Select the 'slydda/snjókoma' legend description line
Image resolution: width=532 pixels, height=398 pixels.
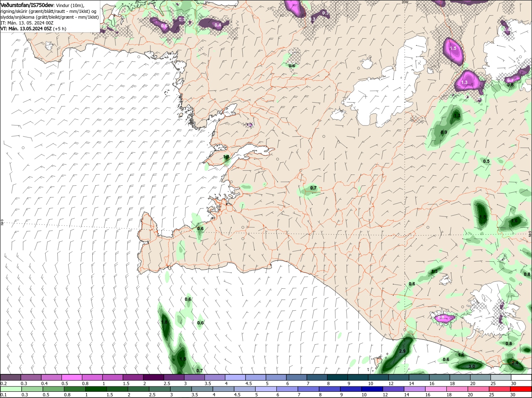(x=49, y=17)
